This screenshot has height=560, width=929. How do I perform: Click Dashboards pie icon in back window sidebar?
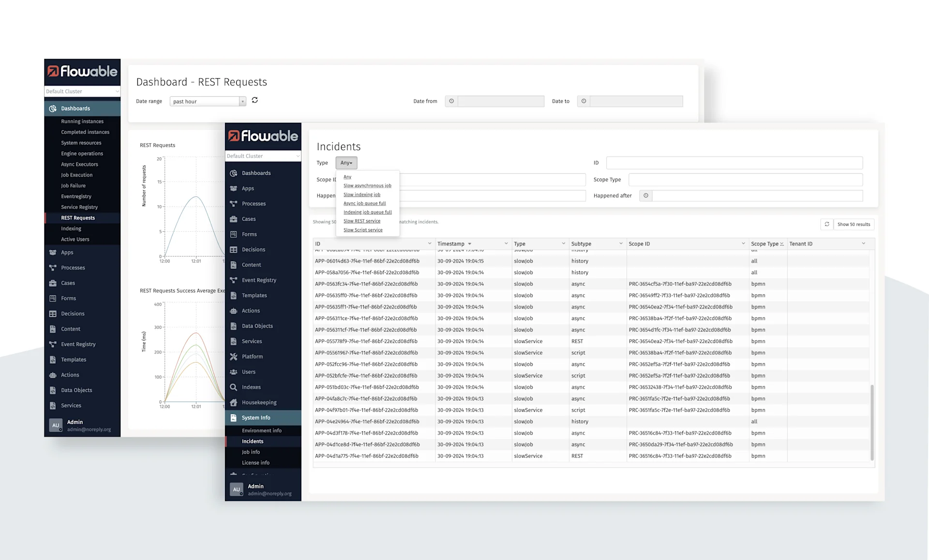tap(53, 109)
